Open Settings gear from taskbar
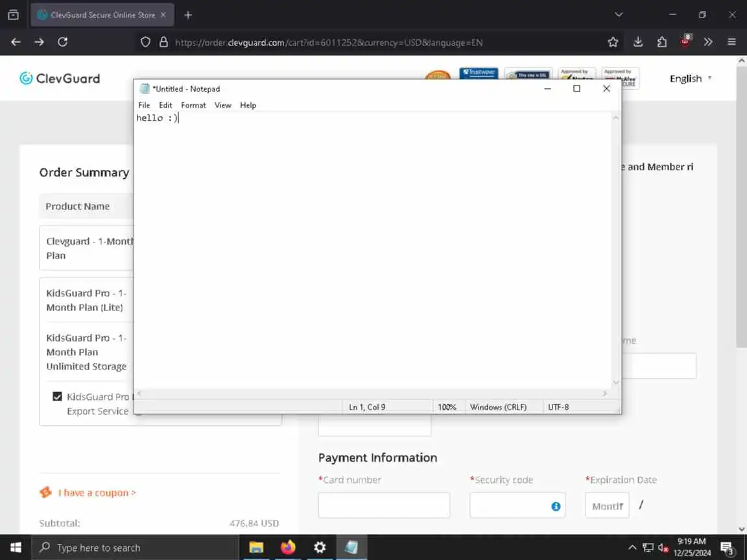Viewport: 747px width, 560px height. tap(320, 548)
